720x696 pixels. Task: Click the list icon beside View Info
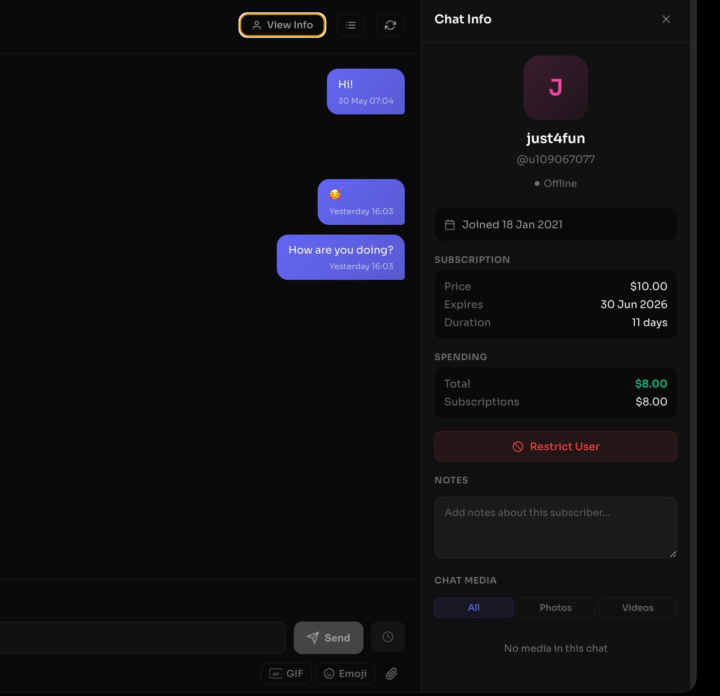pos(350,25)
